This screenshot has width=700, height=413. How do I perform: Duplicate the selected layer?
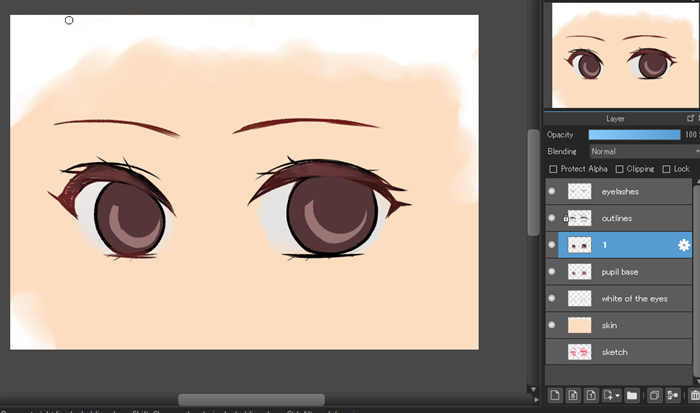653,395
